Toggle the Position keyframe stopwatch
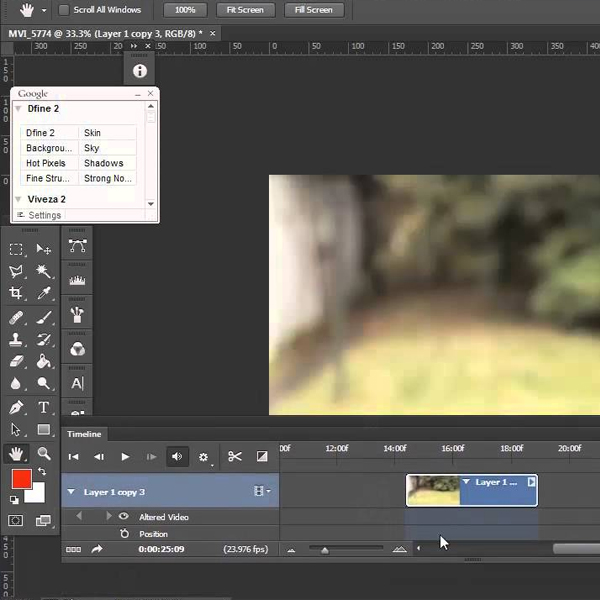The width and height of the screenshot is (600, 600). (x=125, y=534)
